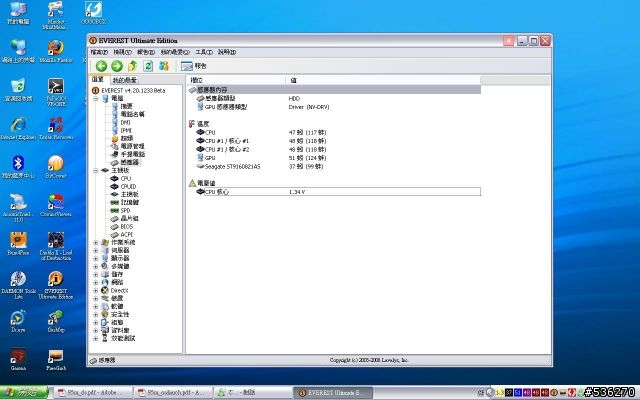
Task: Open Internet Explorer desktop shortcut
Action: pyautogui.click(x=18, y=129)
